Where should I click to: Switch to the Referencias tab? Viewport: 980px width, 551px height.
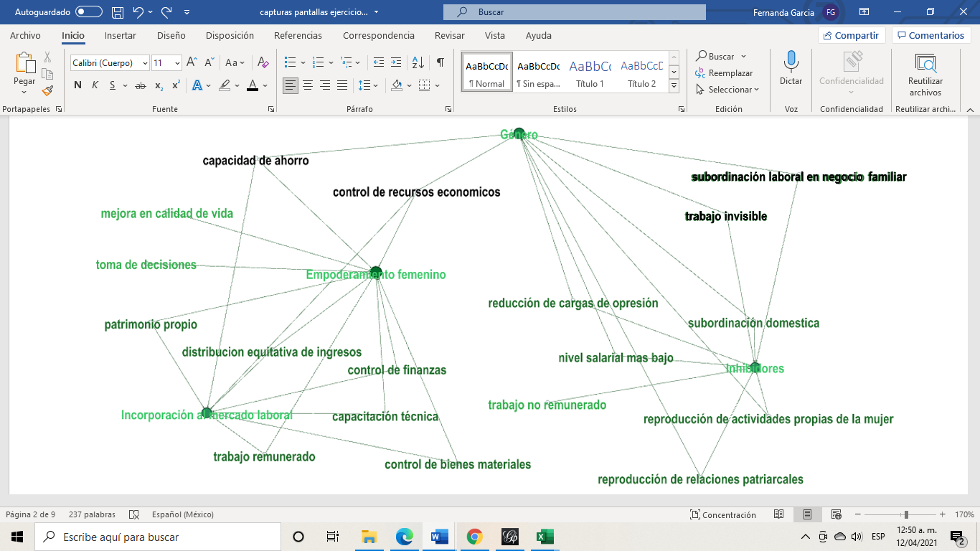[x=298, y=35]
